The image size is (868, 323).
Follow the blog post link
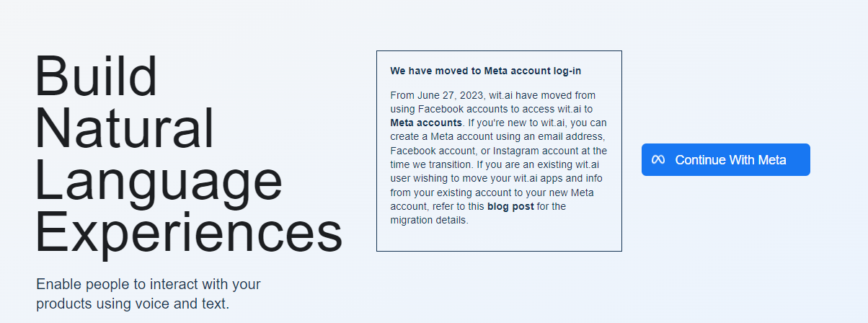511,206
